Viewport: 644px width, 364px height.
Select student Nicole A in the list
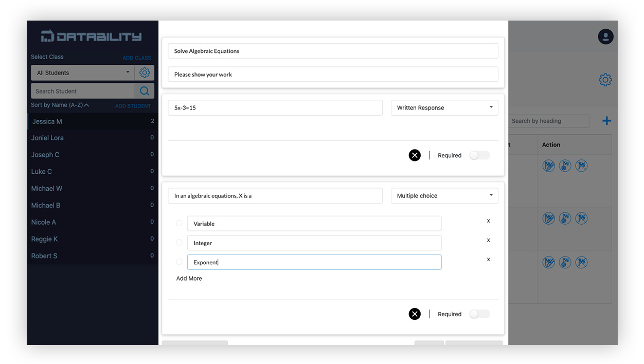pos(44,222)
